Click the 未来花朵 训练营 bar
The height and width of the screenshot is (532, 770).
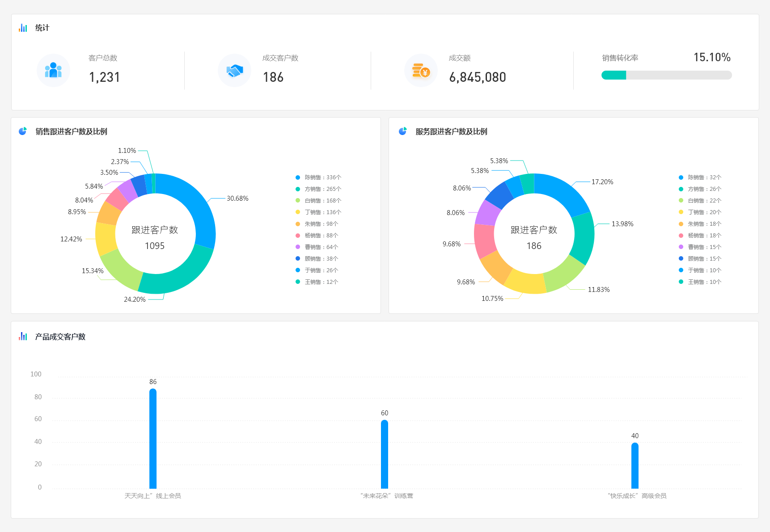(385, 454)
